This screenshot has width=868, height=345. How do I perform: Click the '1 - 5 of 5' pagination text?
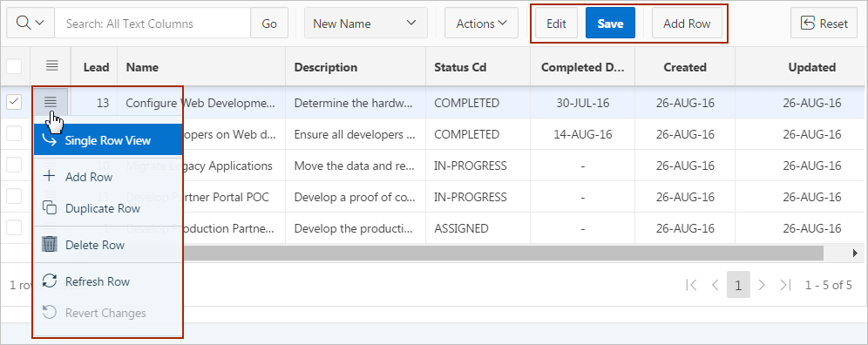click(828, 285)
